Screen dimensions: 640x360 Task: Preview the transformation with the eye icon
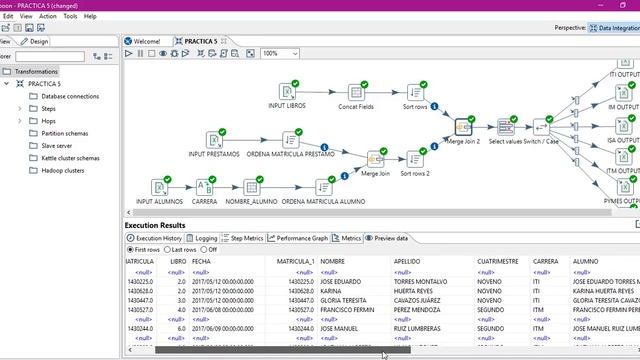tap(163, 53)
